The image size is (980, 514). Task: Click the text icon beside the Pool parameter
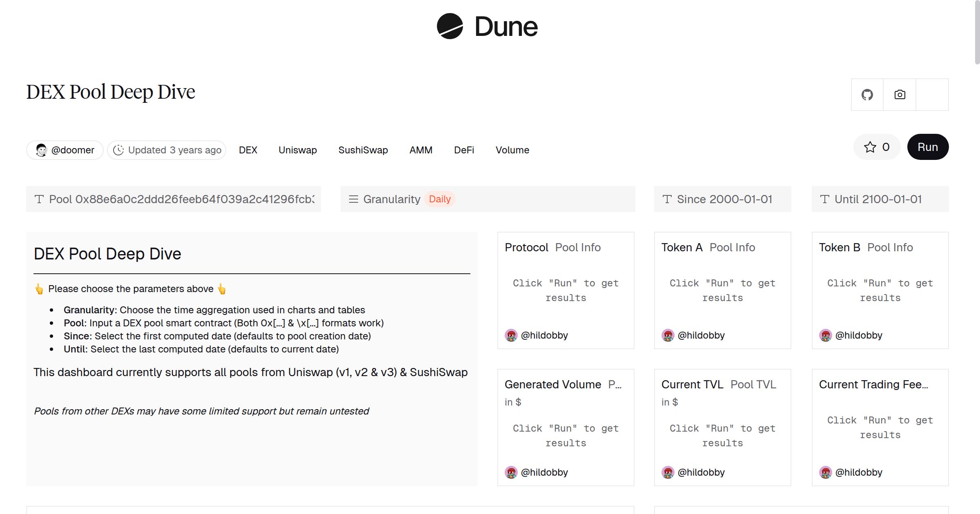pos(39,199)
